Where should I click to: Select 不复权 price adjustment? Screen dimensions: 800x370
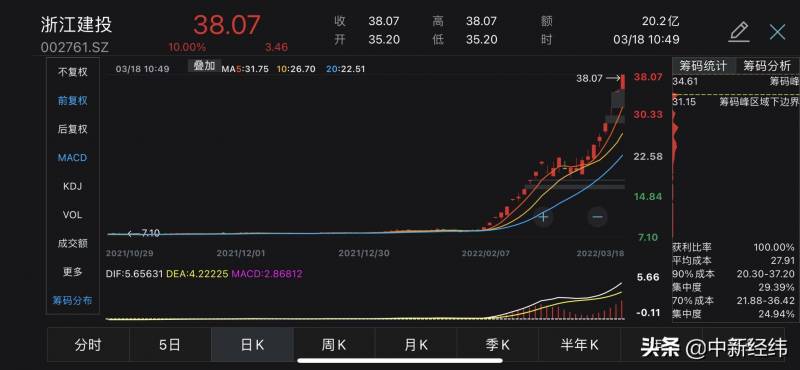point(72,72)
